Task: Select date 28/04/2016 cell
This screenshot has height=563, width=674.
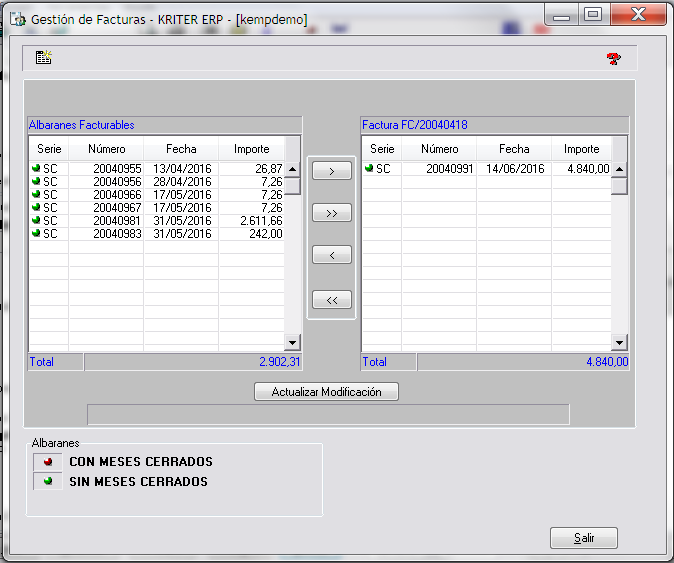Action: point(181,181)
